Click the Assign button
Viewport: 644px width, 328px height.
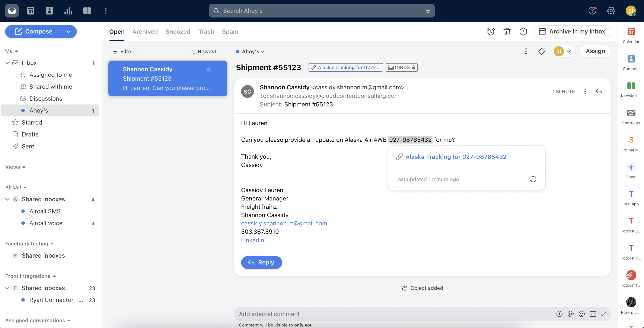point(595,51)
